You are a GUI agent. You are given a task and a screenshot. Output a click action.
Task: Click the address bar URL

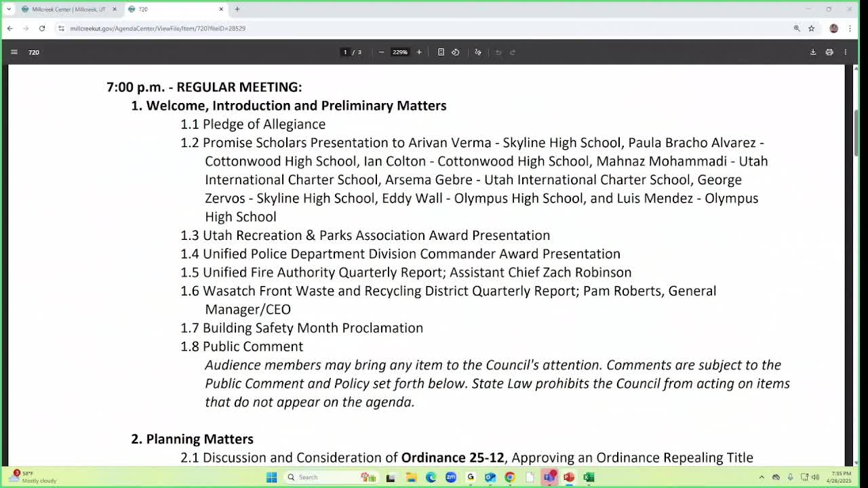(x=157, y=28)
